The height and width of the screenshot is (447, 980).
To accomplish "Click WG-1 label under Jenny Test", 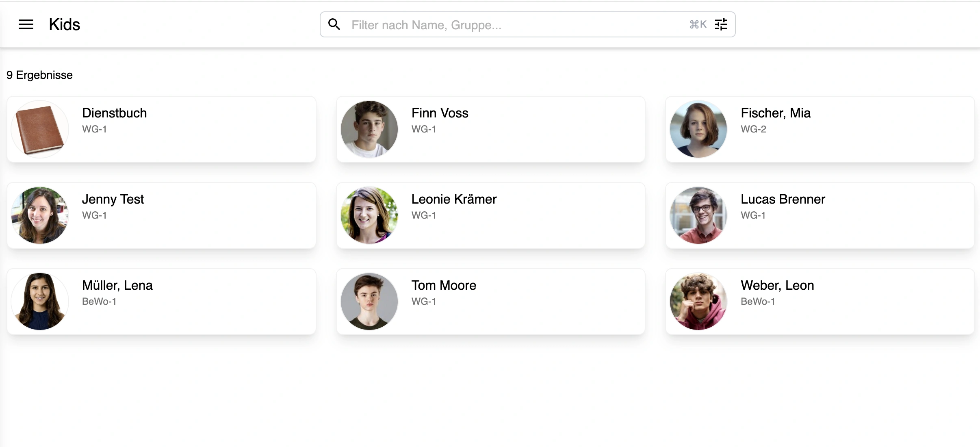I will click(x=94, y=215).
